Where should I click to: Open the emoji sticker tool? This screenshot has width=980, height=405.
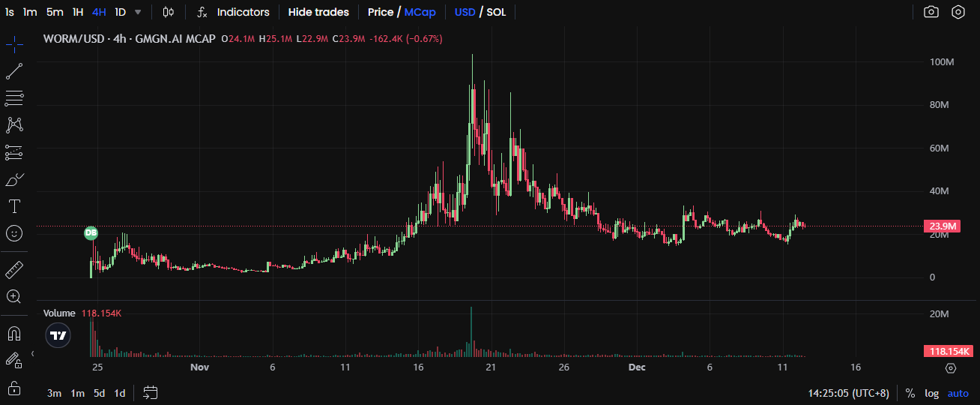(x=14, y=233)
